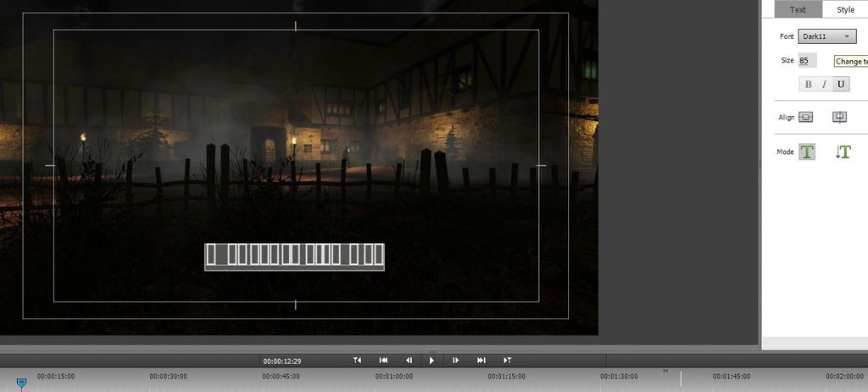Select horizontal type mode
868x392 pixels.
click(x=807, y=152)
